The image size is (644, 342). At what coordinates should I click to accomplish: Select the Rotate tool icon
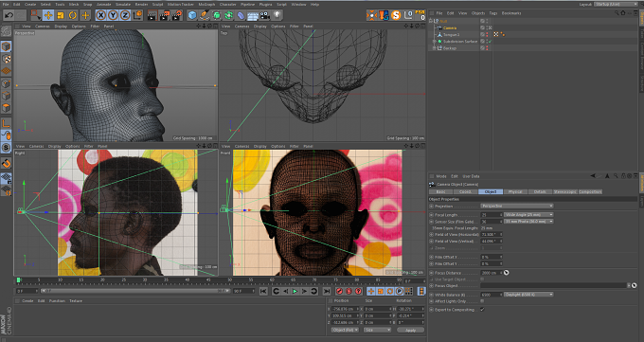pos(73,15)
